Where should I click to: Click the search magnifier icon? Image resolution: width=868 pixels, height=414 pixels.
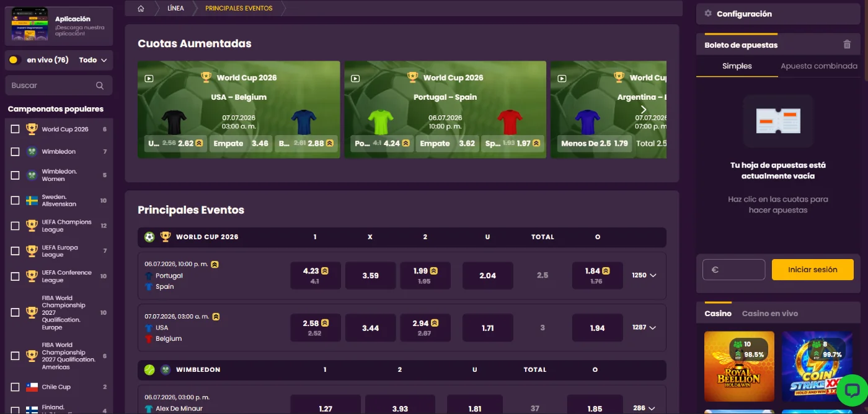click(x=100, y=86)
